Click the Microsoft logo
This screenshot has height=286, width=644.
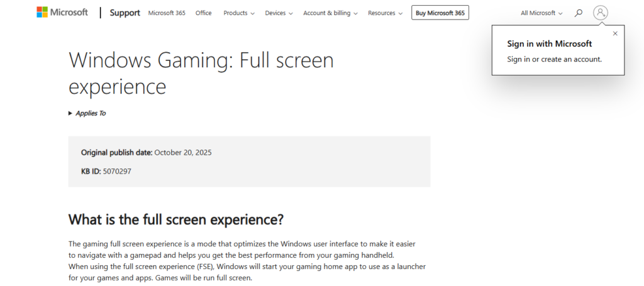[62, 13]
